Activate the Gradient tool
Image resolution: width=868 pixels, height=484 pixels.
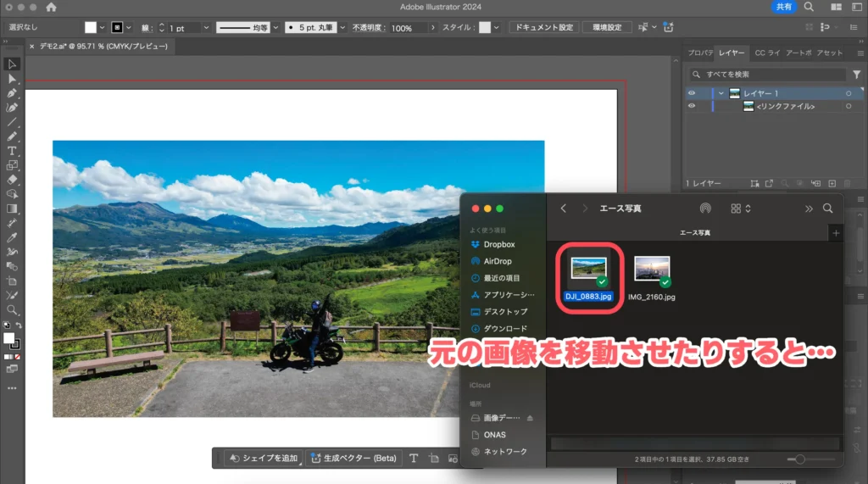click(x=12, y=209)
